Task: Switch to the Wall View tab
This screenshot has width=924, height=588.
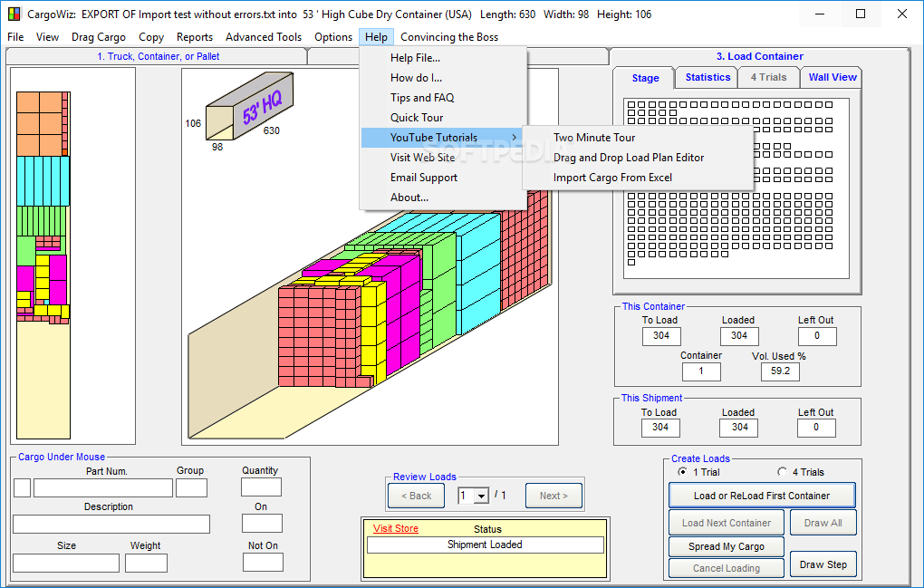Action: click(833, 77)
